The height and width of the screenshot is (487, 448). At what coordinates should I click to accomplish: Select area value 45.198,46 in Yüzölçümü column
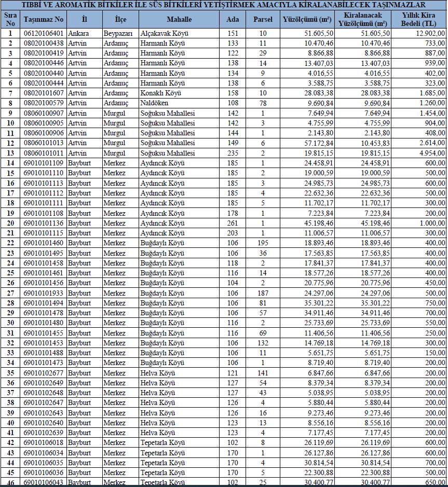tap(307, 223)
